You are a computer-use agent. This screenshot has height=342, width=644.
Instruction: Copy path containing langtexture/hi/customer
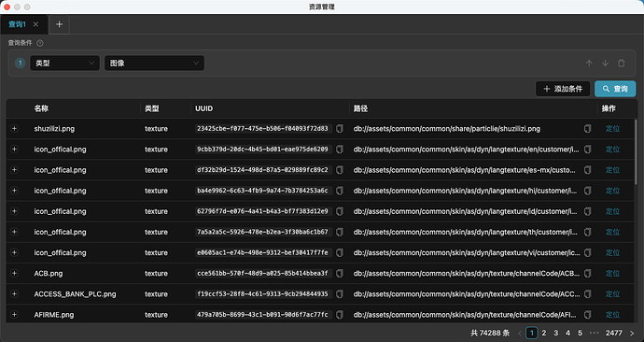[588, 191]
